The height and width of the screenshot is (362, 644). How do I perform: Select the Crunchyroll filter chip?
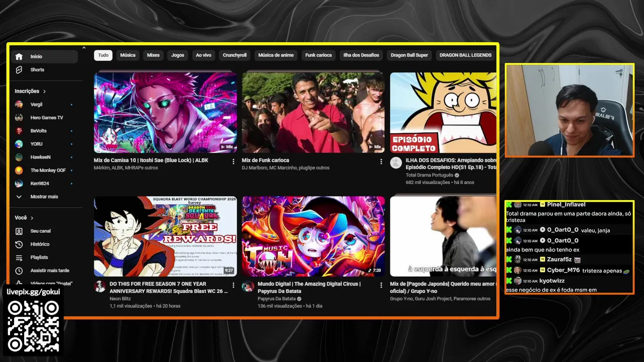[x=234, y=55]
